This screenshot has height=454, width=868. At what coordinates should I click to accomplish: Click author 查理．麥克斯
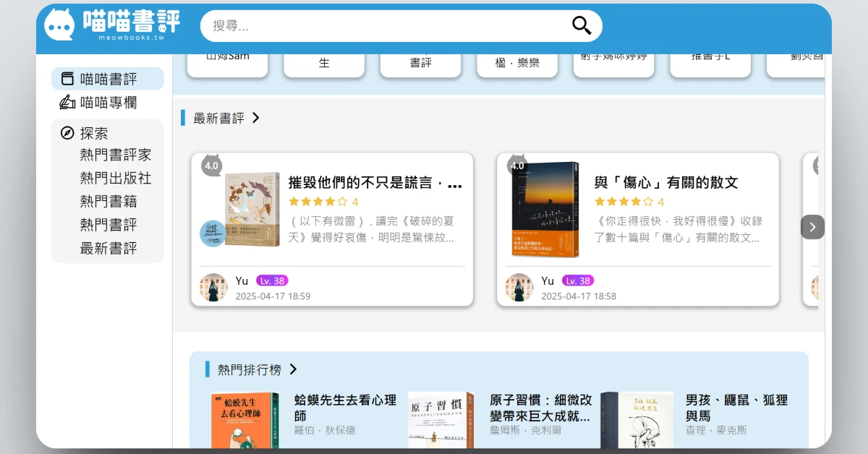pos(716,430)
